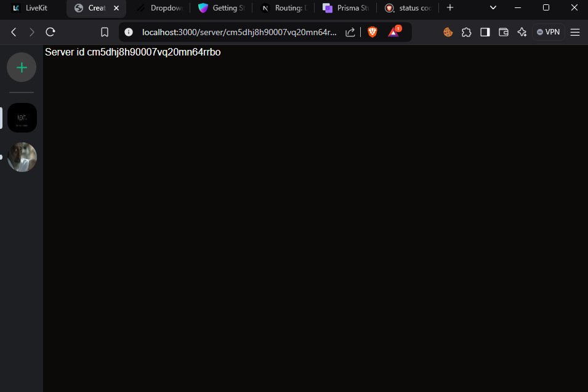Click the cookie extension icon
588x392 pixels.
pyautogui.click(x=448, y=32)
